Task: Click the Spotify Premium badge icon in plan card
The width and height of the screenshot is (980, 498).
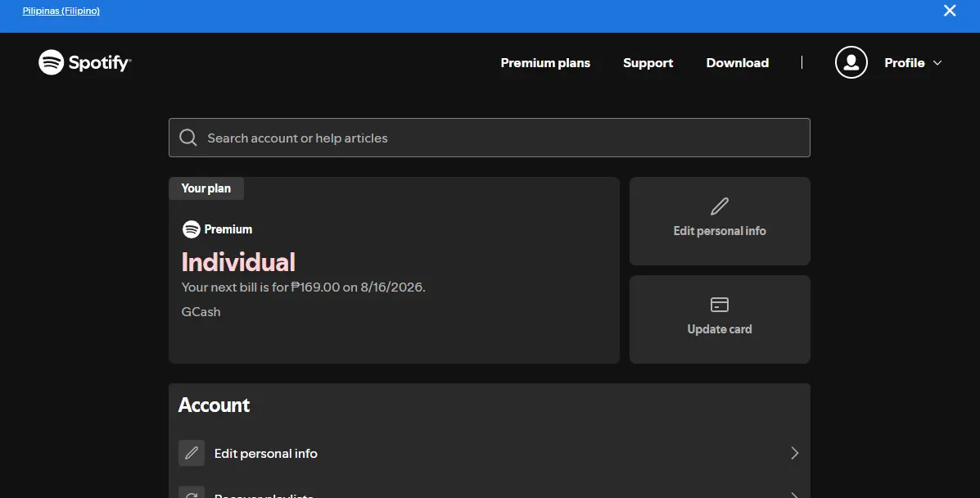Action: pyautogui.click(x=192, y=229)
